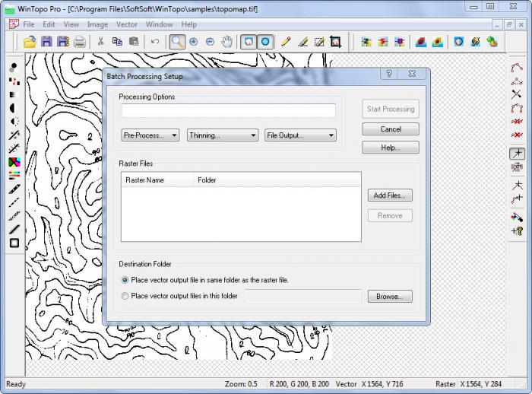
Task: Click the destination folder path field
Action: pyautogui.click(x=303, y=296)
